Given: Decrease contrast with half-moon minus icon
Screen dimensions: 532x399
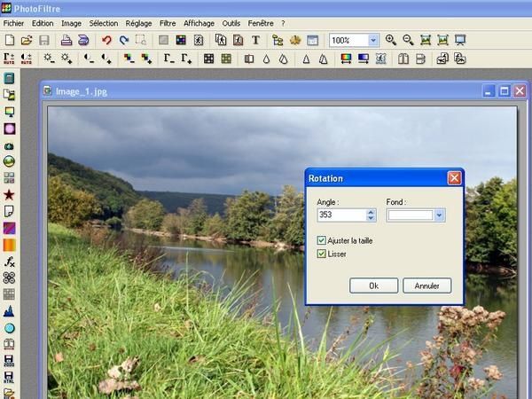Looking at the screenshot, I should click(89, 59).
